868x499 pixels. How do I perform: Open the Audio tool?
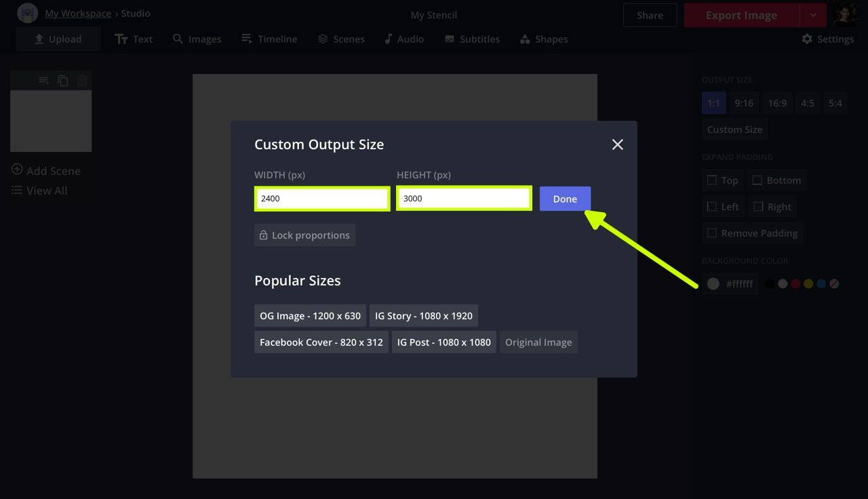coord(403,39)
